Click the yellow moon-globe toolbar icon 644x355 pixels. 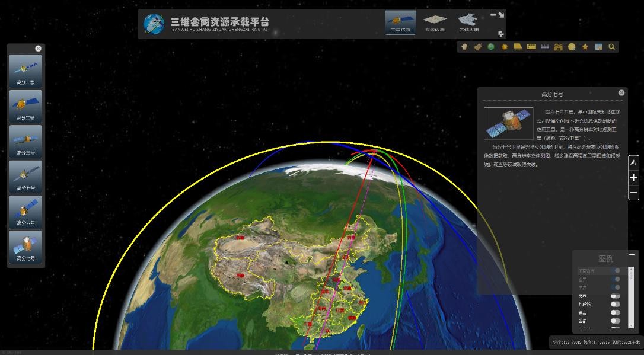coord(572,47)
